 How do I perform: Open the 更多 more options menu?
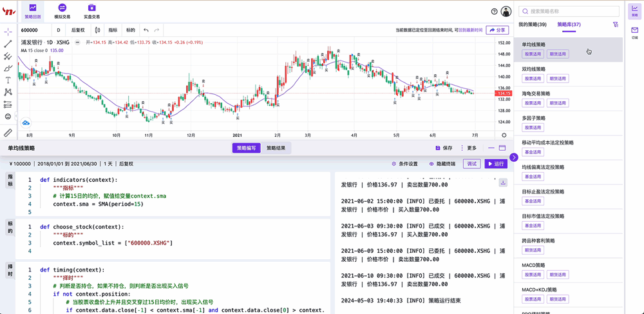click(x=468, y=148)
